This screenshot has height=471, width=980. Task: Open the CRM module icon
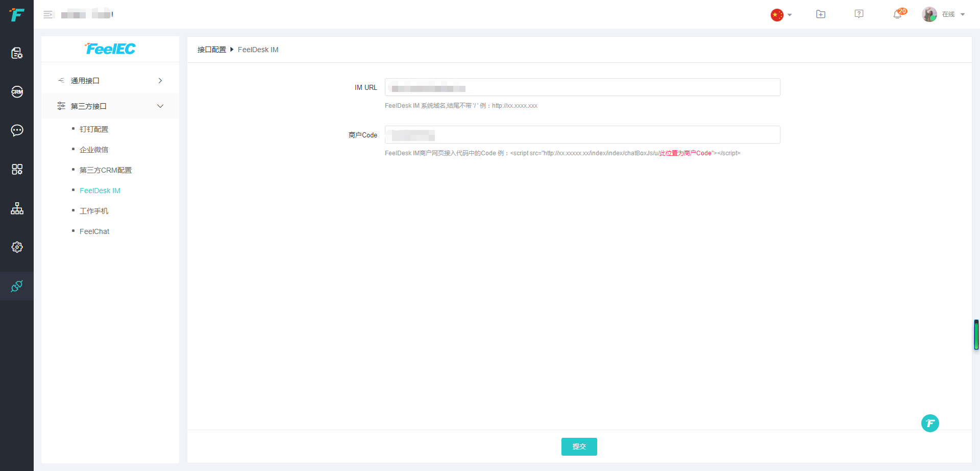click(17, 92)
